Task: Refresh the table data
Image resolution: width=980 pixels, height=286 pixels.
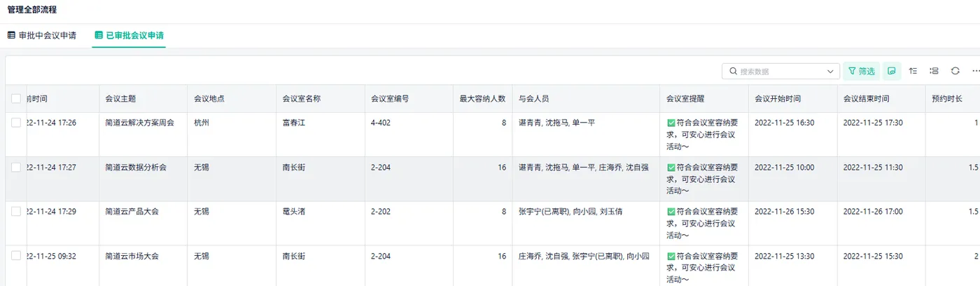Action: point(955,71)
